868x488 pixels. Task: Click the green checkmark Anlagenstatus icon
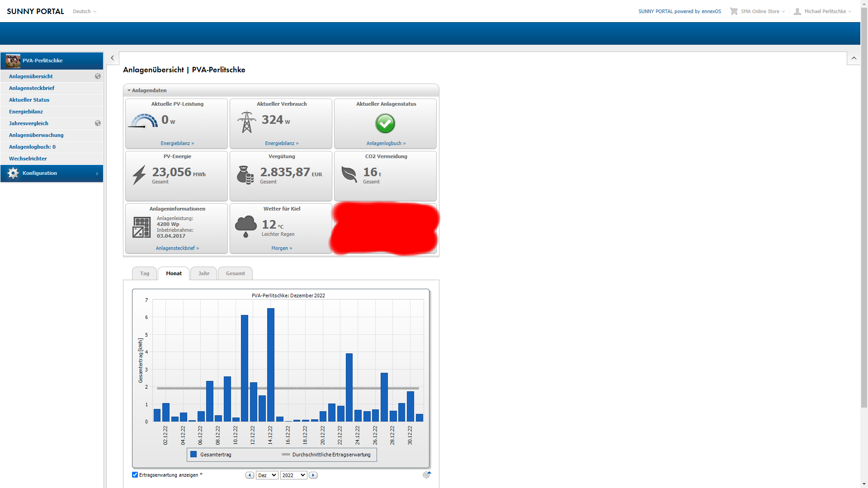point(385,123)
